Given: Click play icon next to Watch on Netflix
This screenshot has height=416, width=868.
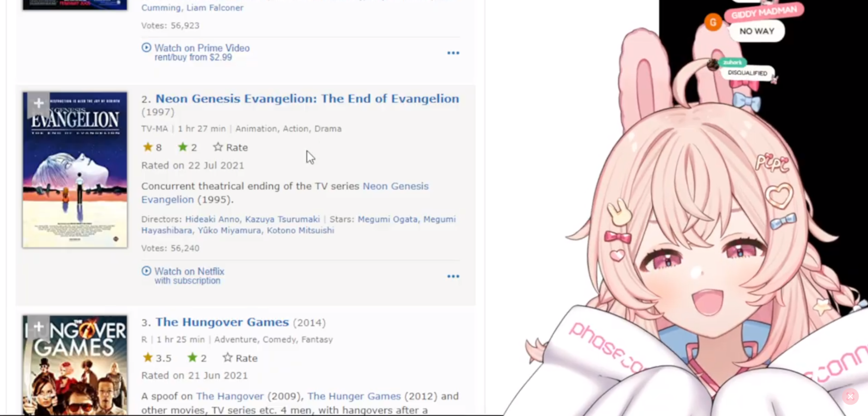Looking at the screenshot, I should tap(146, 271).
